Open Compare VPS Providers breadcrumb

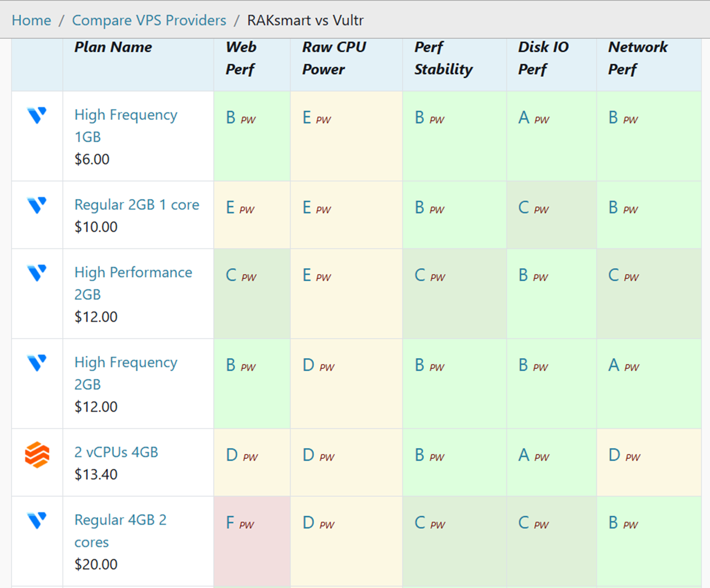point(149,20)
